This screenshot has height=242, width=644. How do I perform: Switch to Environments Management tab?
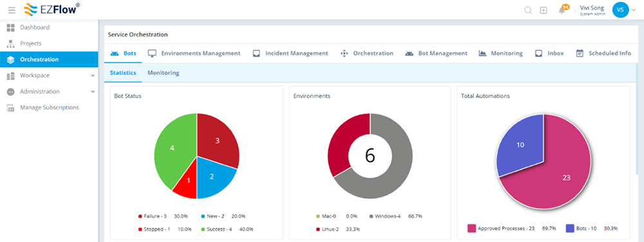(x=194, y=54)
